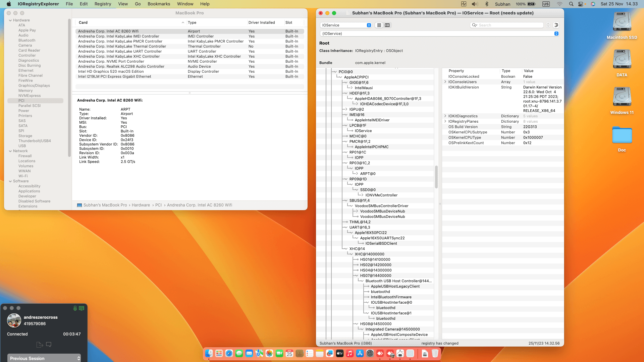Select the Realtek ALC298 Audio Controller row

[x=190, y=66]
